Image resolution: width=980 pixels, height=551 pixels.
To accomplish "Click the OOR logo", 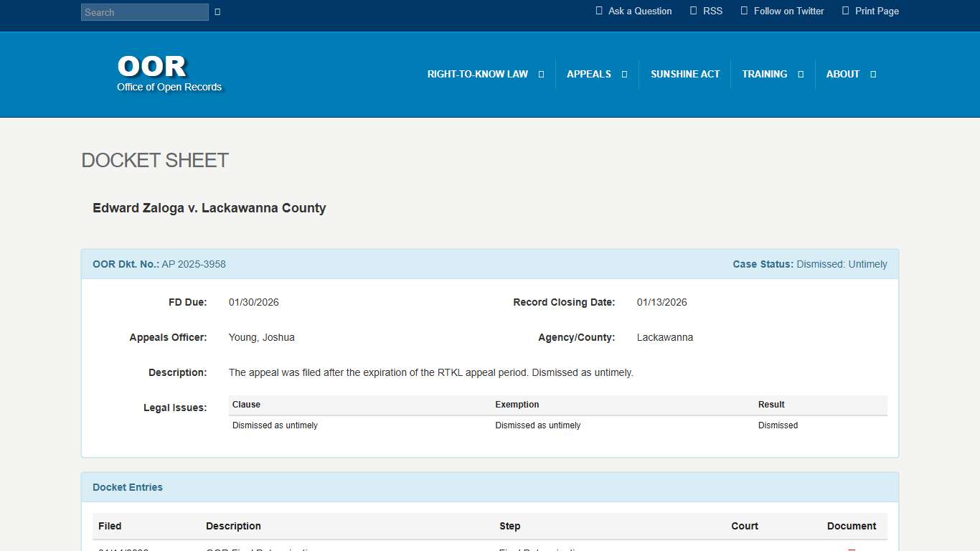I will (x=152, y=67).
